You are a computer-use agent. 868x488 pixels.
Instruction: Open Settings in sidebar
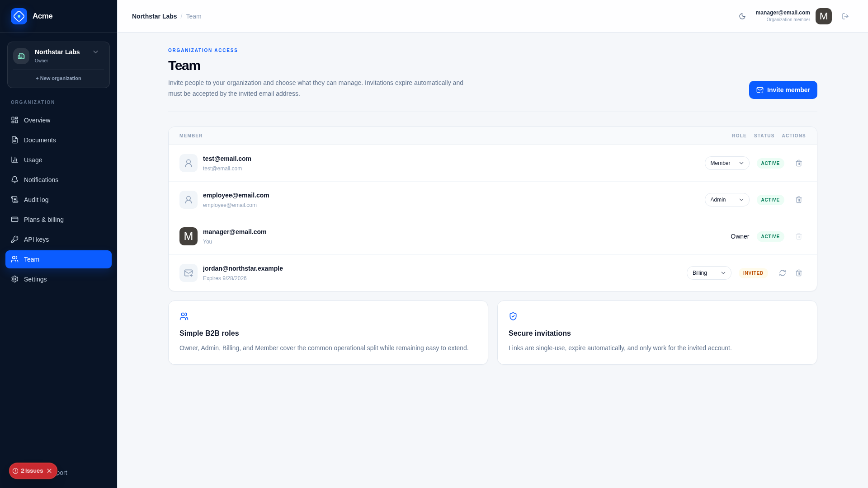click(x=58, y=279)
